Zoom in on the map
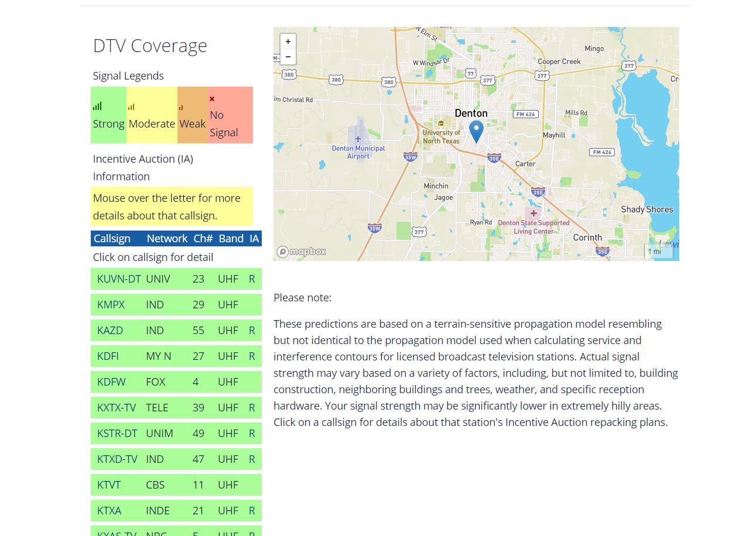756x536 pixels. point(288,42)
